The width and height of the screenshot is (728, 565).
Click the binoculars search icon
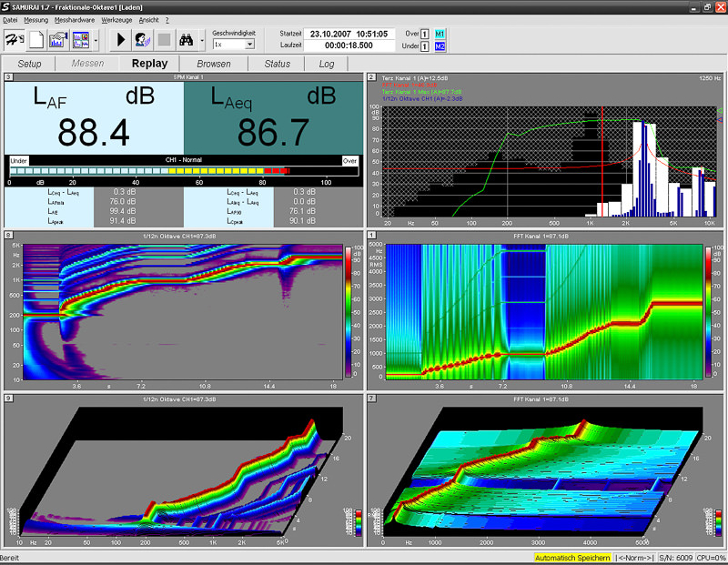click(187, 40)
